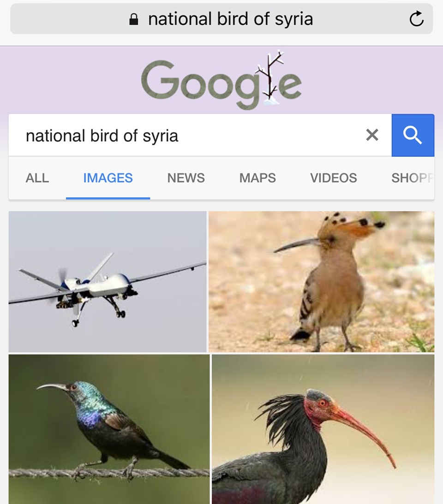View the red-faced bald ibis image
The image size is (443, 504).
323,429
